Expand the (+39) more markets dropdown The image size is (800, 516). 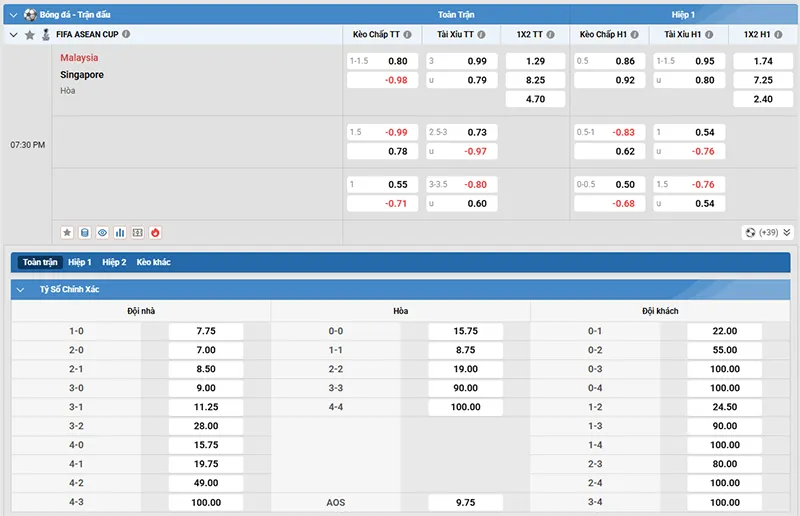768,233
